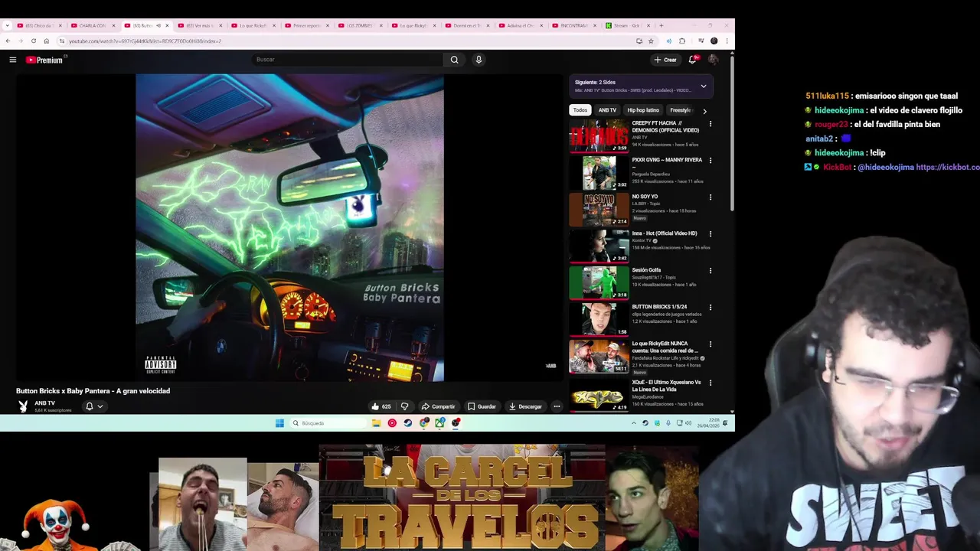Viewport: 980px width, 551px height.
Task: Click the Descargar download button
Action: pyautogui.click(x=525, y=406)
